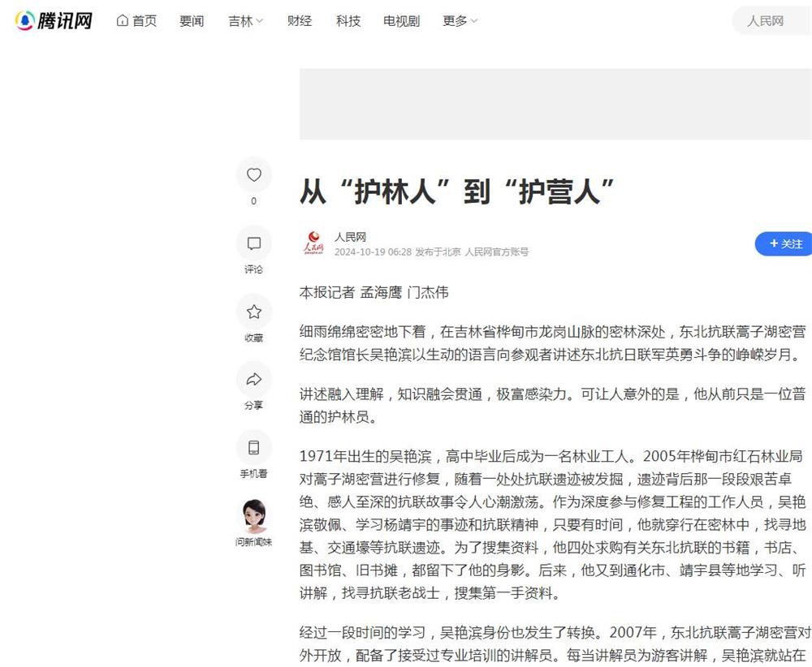Click the Tencent News logo
812x667 pixels.
coord(54,21)
